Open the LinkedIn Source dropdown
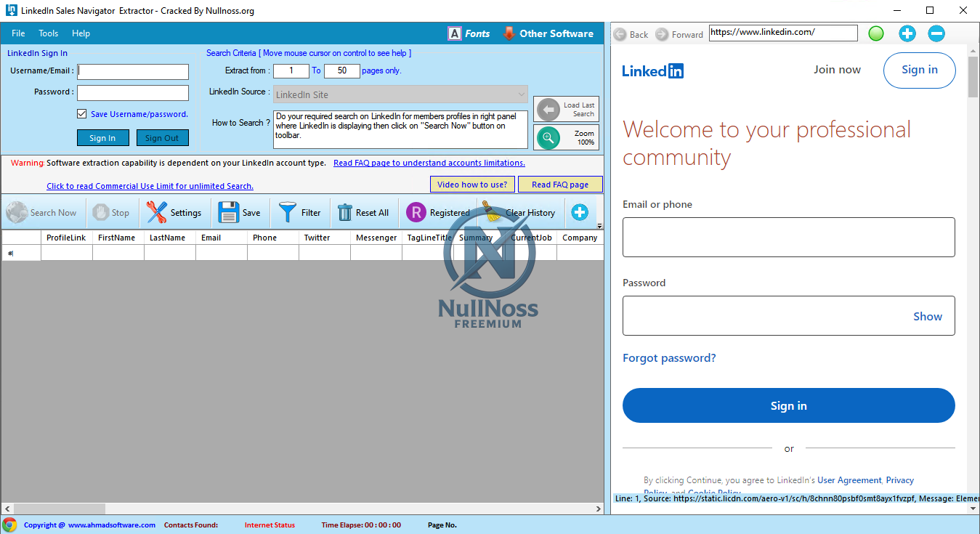 [x=520, y=94]
